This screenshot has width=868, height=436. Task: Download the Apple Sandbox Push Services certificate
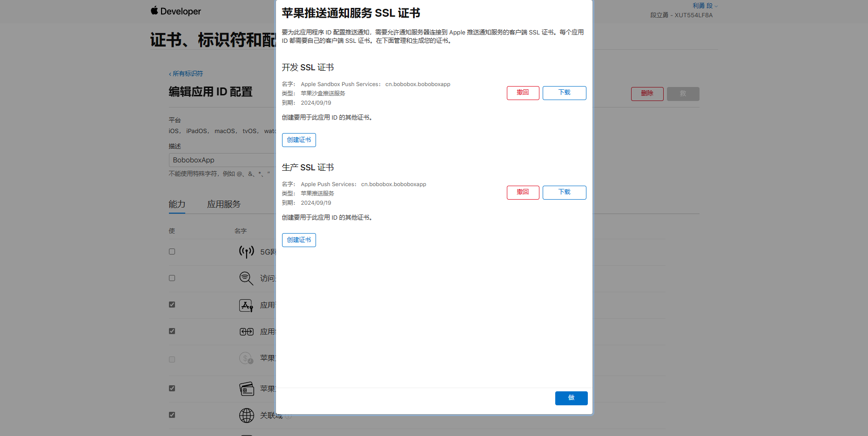point(564,93)
